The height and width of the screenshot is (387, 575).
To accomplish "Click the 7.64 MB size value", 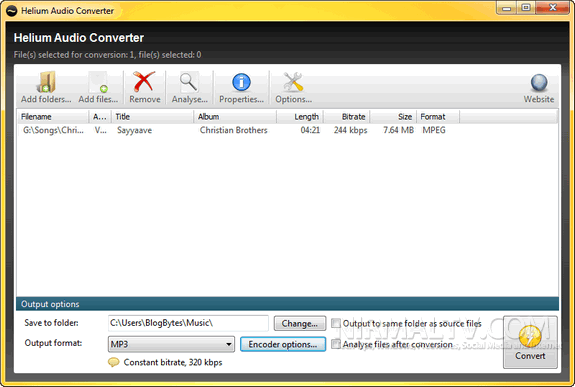I will 399,130.
